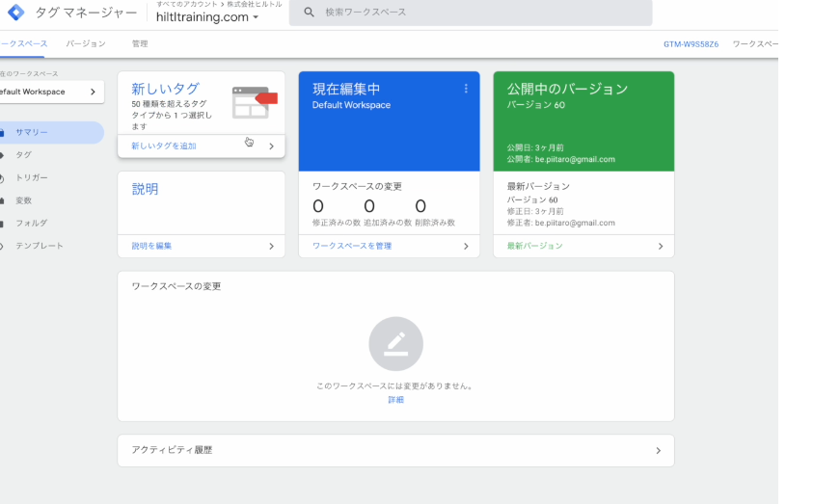
Task: Click chevron next to 最新バージョン link
Action: point(661,247)
